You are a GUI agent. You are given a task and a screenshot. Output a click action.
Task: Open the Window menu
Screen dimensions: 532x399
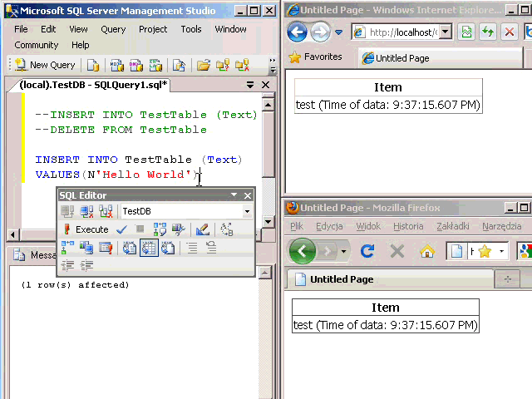(230, 29)
